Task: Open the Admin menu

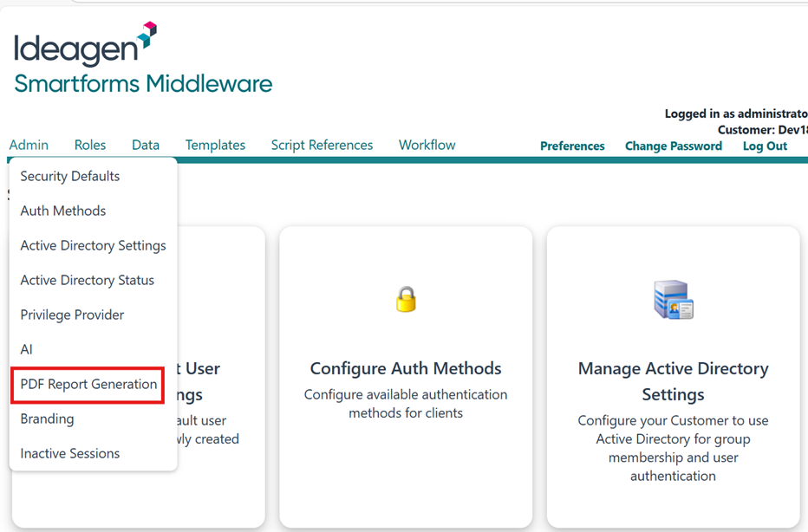Action: 29,146
